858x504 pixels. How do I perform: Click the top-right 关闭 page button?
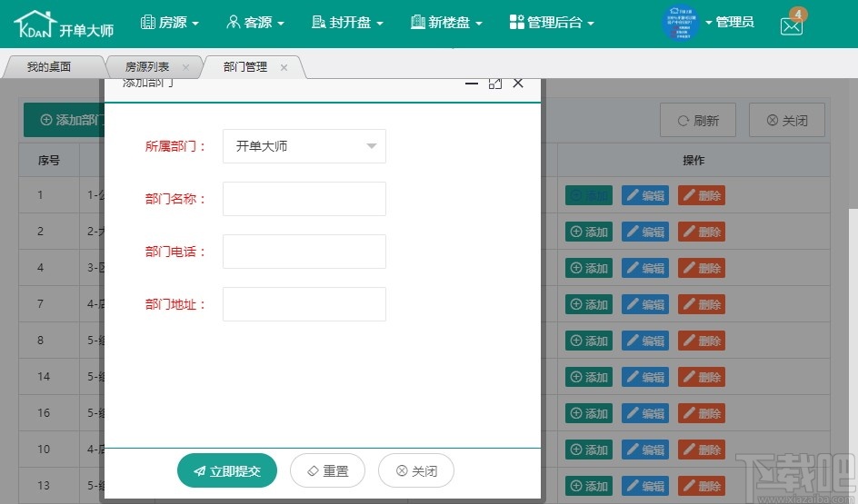tap(787, 120)
